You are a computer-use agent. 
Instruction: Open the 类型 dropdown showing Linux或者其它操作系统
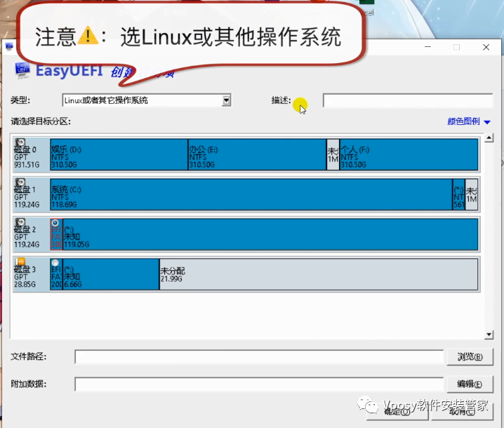pos(226,101)
